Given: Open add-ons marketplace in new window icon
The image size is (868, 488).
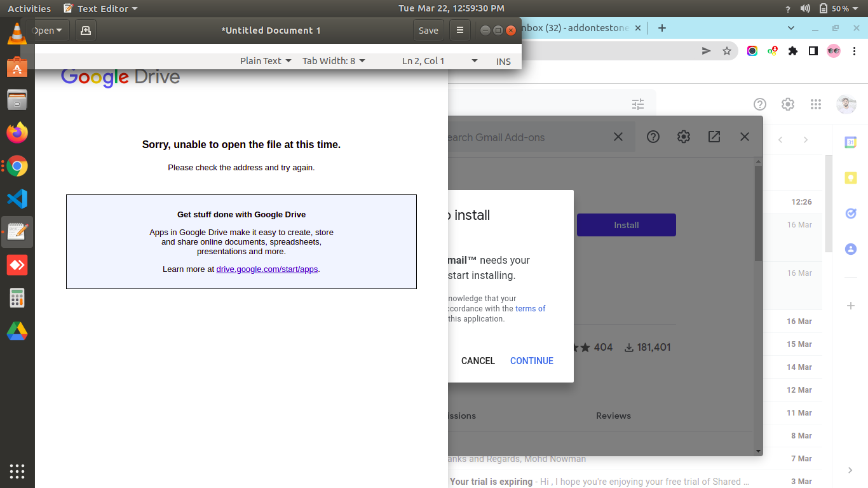Looking at the screenshot, I should tap(714, 137).
